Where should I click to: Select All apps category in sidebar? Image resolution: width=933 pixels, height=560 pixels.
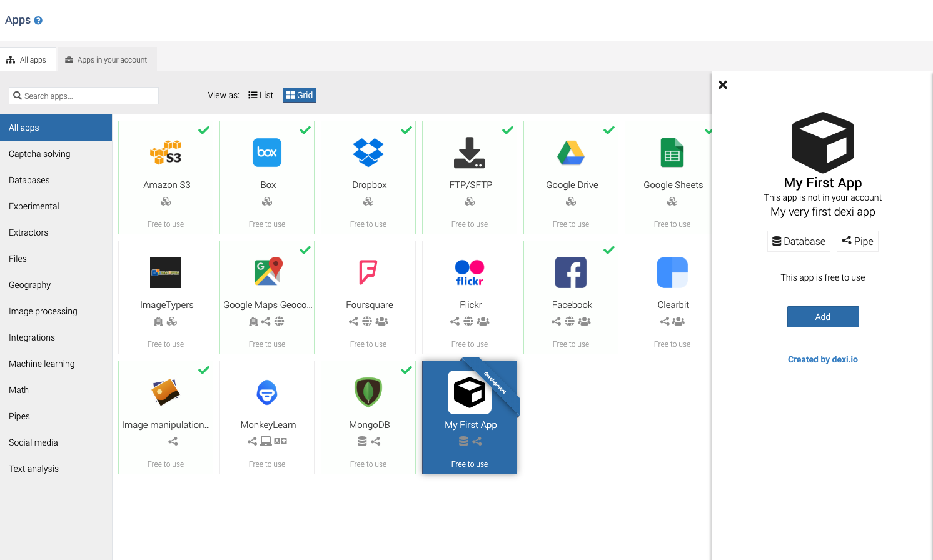click(x=56, y=127)
